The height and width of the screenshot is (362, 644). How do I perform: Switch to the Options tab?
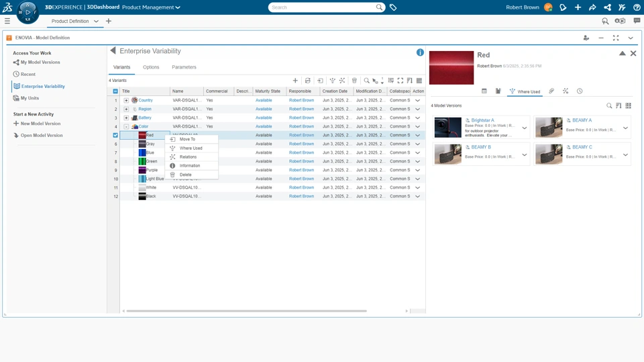click(151, 67)
